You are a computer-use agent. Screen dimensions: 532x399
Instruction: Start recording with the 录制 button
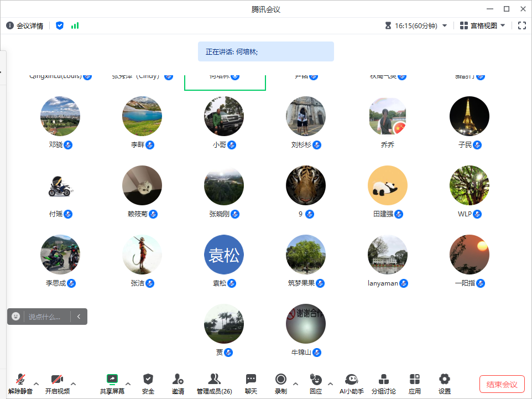pos(281,383)
